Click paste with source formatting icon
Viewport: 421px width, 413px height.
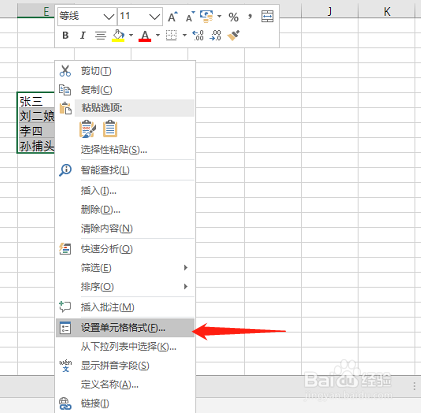click(x=88, y=129)
